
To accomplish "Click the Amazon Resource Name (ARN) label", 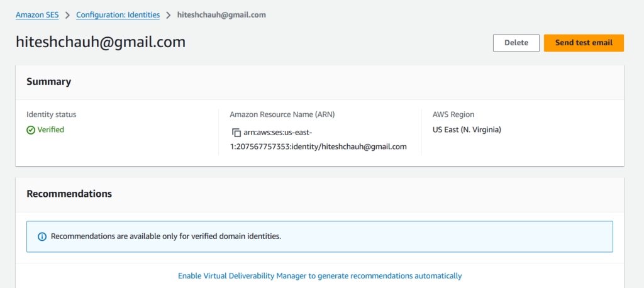I will (281, 114).
